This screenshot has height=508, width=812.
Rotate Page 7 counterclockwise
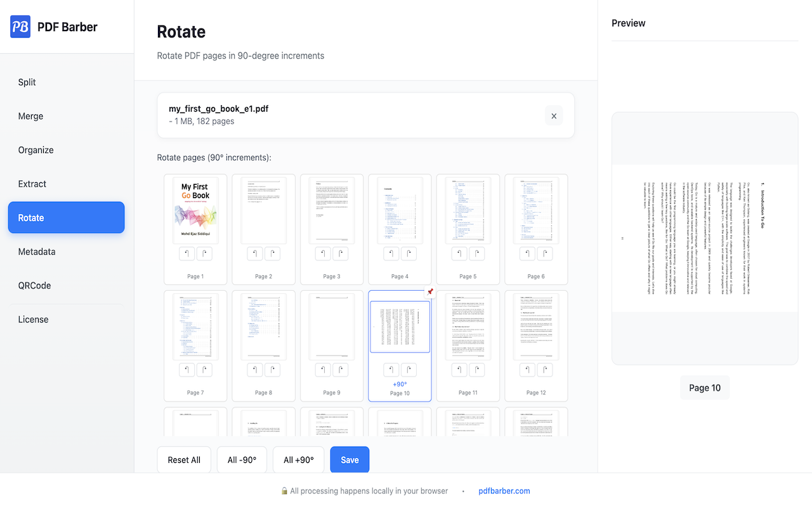187,370
